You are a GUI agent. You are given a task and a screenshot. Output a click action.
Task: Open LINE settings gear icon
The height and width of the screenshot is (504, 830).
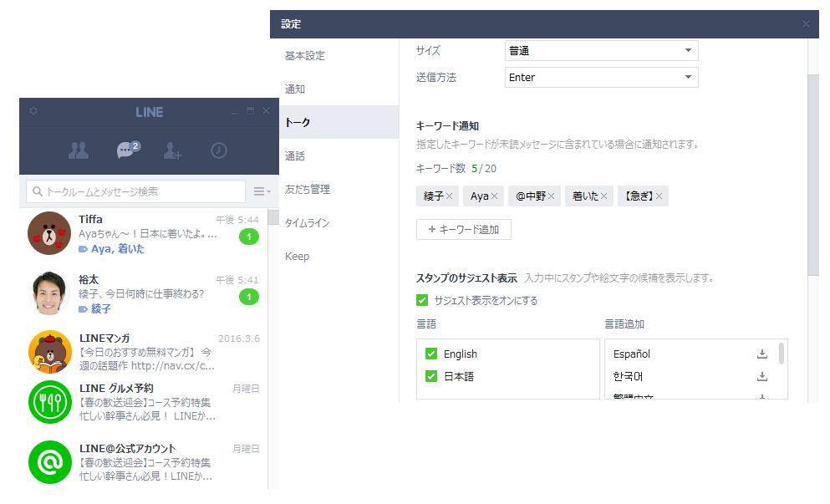click(33, 110)
